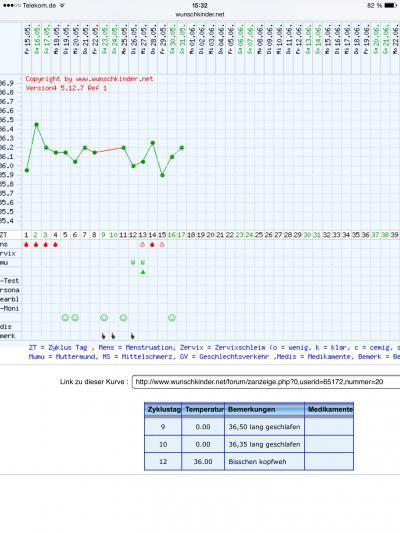Click cycle day number 30 on ZT axis

[x=307, y=235]
